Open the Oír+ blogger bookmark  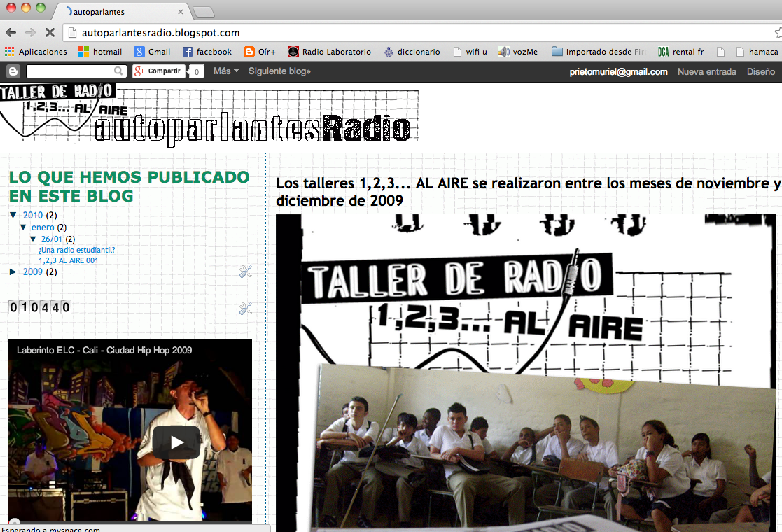coord(259,52)
